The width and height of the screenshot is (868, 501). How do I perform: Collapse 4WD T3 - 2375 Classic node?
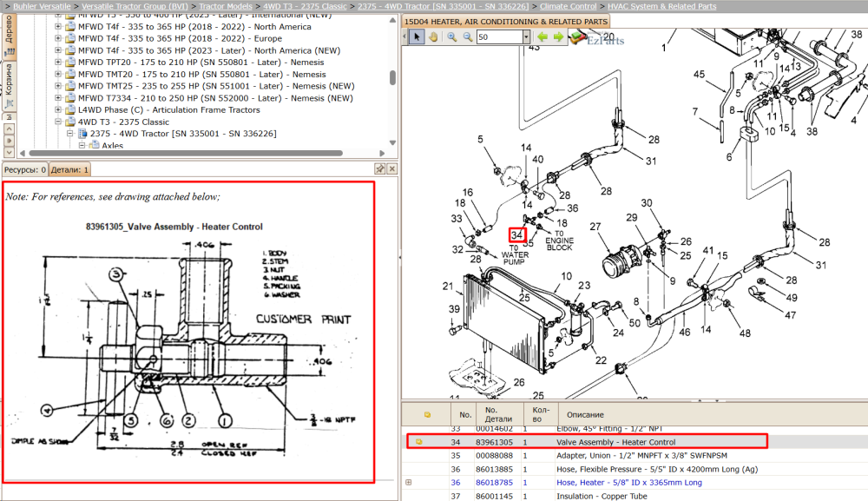(58, 122)
